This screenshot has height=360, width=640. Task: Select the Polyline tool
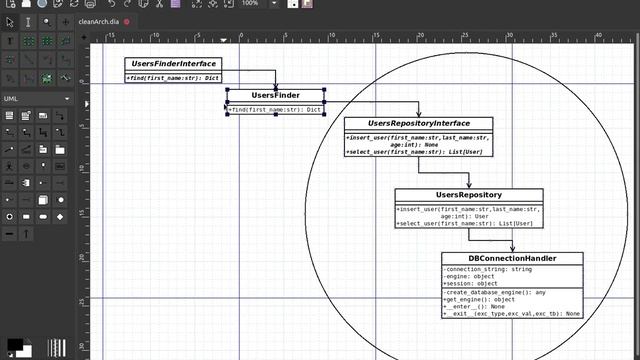(9, 78)
